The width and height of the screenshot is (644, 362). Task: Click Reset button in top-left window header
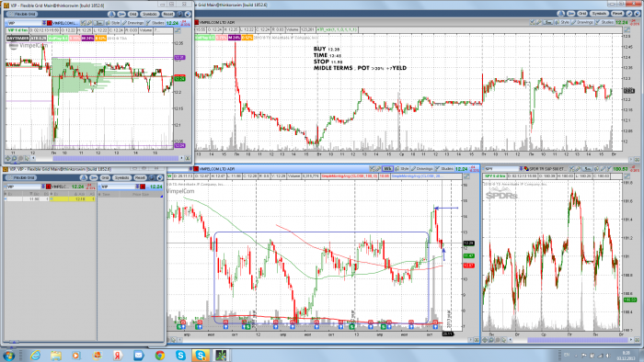coord(168,14)
